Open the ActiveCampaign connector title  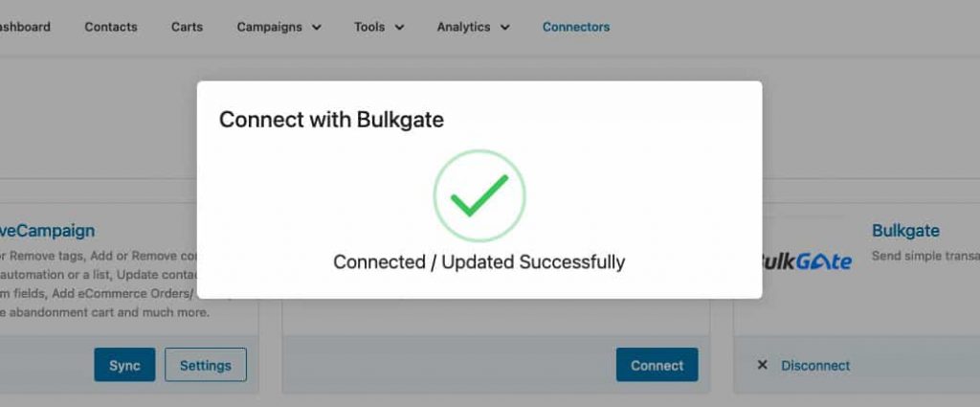[48, 230]
